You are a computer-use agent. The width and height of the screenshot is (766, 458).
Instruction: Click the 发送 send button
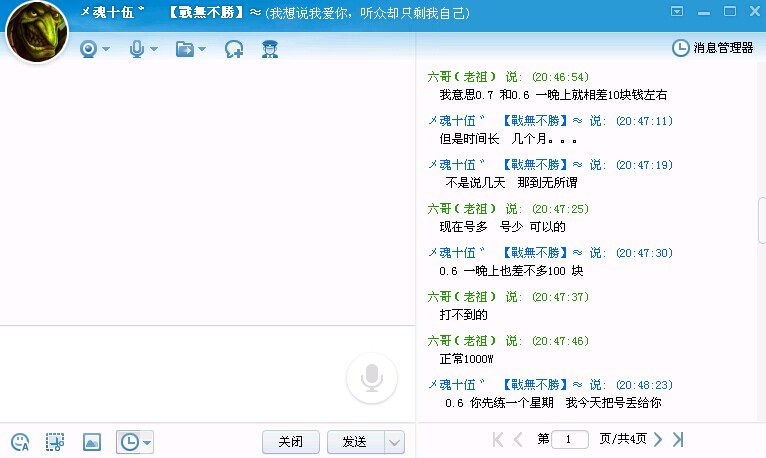click(355, 441)
